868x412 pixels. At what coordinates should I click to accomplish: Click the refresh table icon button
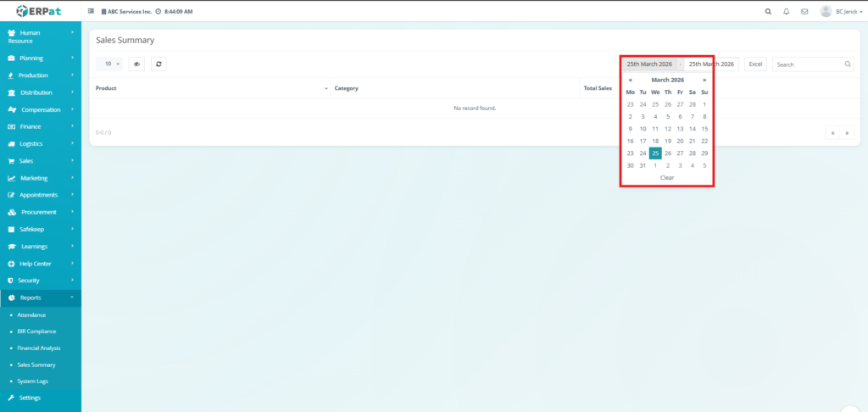(x=159, y=64)
